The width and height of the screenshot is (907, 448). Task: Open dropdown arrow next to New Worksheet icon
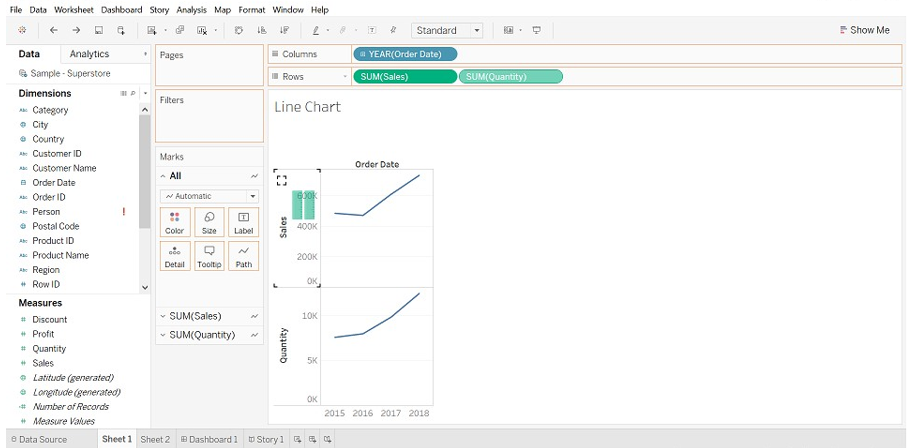click(x=165, y=30)
